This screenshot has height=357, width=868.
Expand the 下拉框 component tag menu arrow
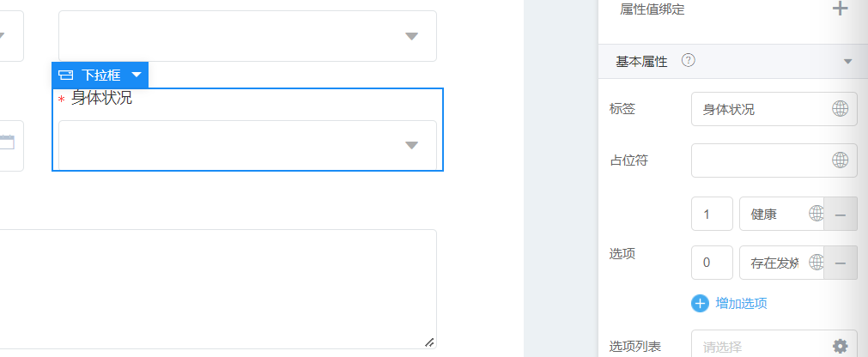(x=137, y=75)
